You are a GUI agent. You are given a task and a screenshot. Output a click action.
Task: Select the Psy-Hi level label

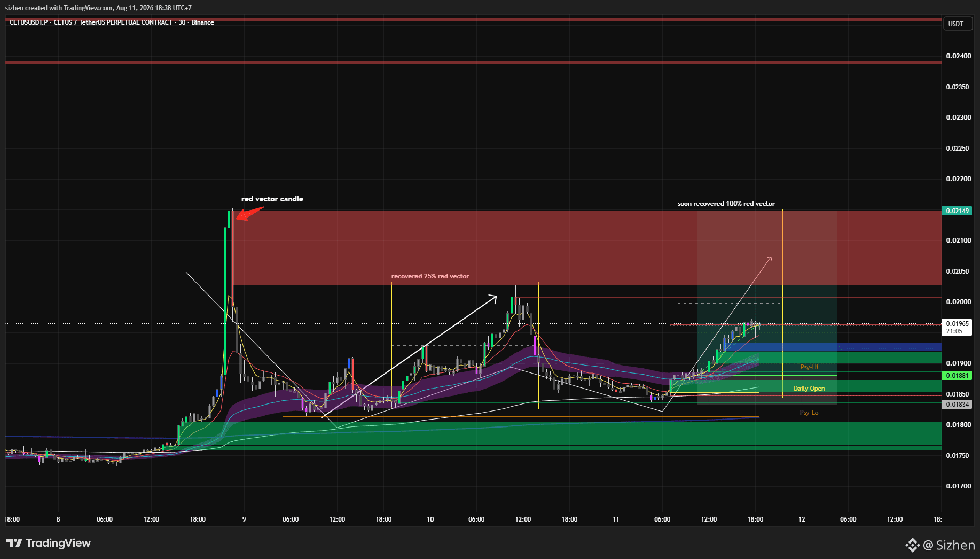coord(809,367)
